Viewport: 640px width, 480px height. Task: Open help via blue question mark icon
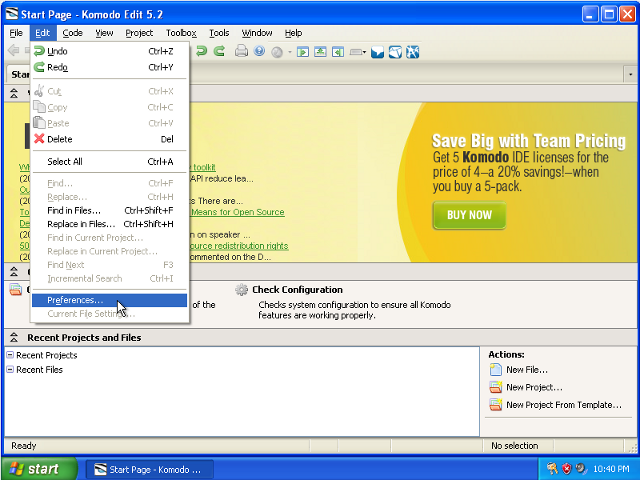pyautogui.click(x=259, y=51)
